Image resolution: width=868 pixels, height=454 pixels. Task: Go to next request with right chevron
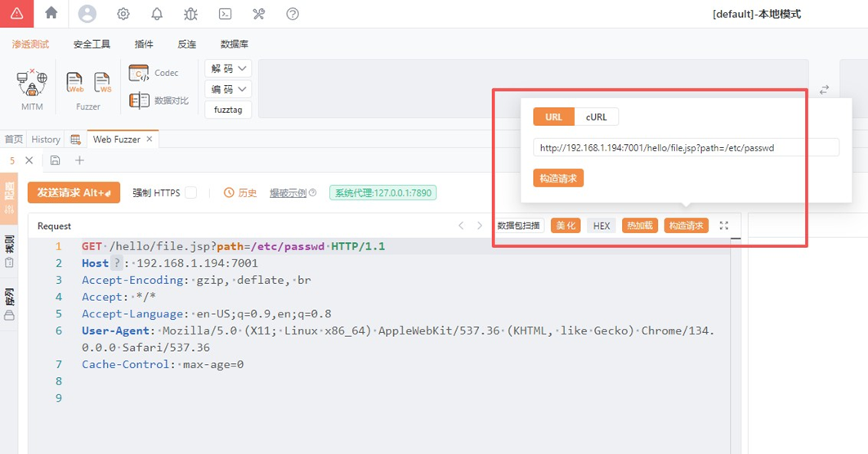tap(480, 226)
